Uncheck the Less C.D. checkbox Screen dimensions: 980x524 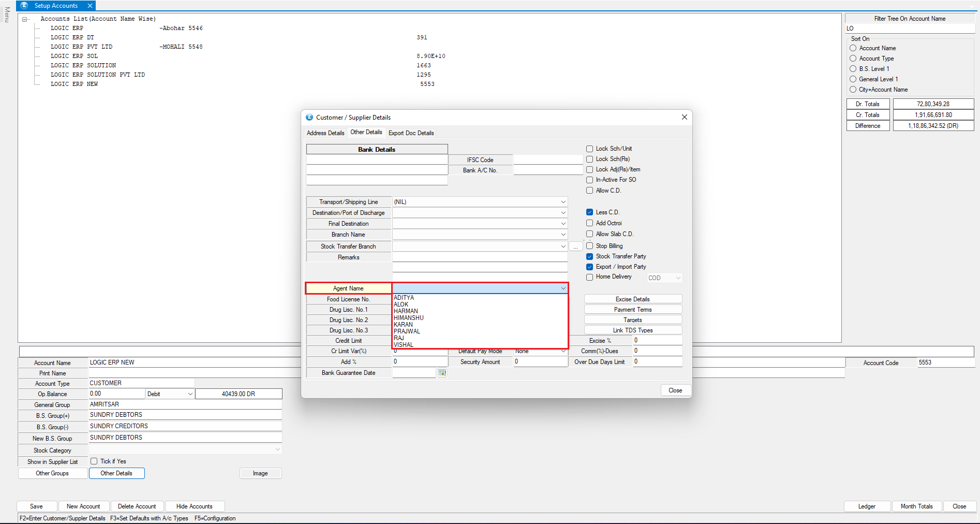tap(589, 212)
